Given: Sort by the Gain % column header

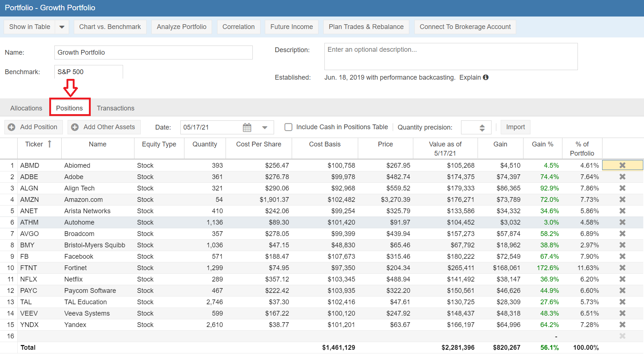Looking at the screenshot, I should click(x=542, y=144).
